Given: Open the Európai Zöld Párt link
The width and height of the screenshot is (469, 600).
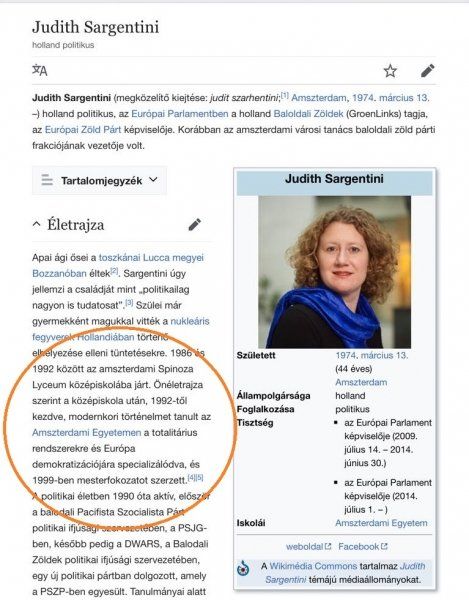Looking at the screenshot, I should [x=83, y=130].
